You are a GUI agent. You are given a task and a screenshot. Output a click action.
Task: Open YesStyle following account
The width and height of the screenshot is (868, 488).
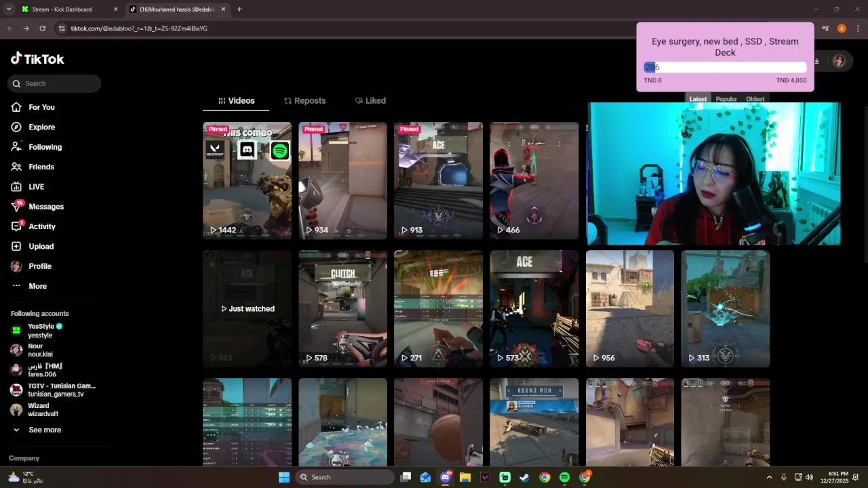coord(45,331)
